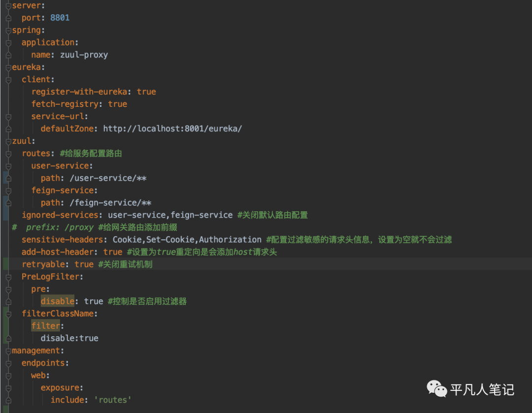
Task: Collapse the user-service route fold marker
Action: [8, 166]
